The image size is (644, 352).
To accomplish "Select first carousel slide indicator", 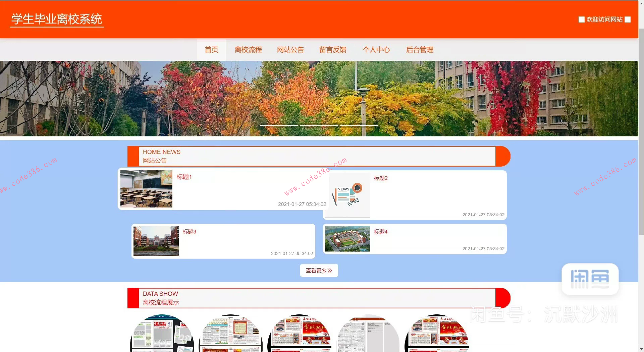I will point(279,125).
